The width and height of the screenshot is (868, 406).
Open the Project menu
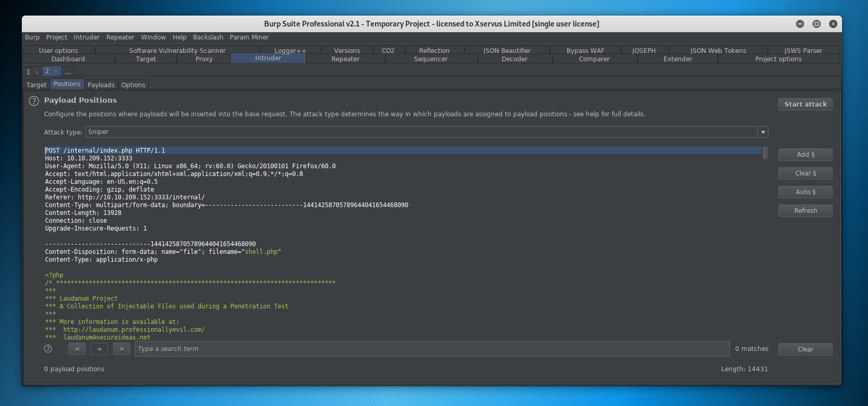tap(57, 37)
